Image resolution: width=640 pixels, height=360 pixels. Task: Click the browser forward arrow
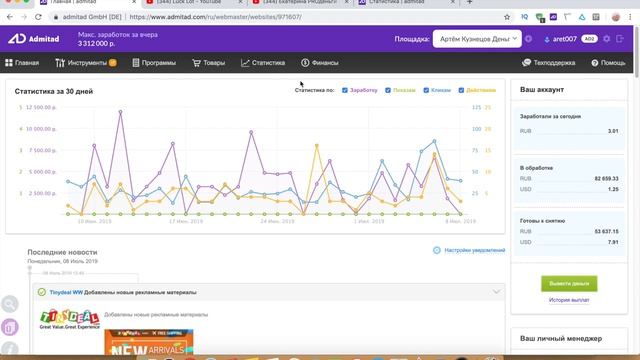24,17
